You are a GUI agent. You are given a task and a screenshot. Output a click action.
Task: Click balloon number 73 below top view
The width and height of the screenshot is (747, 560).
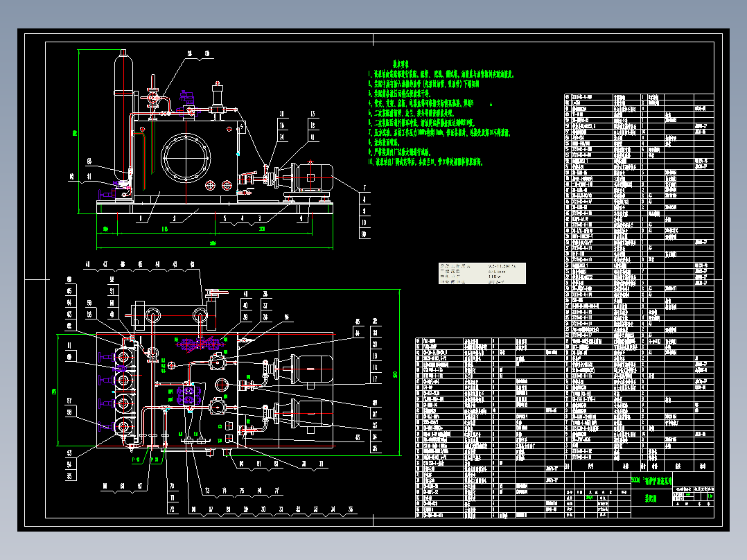[207, 491]
